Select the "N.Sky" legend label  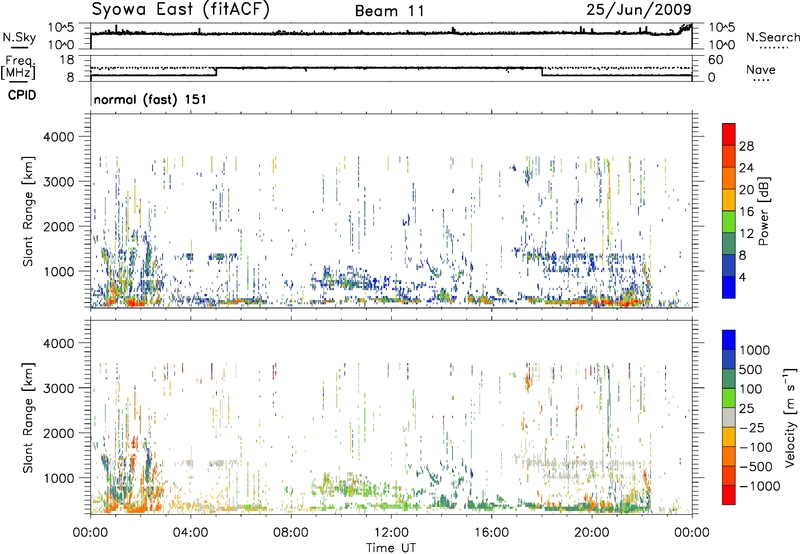coord(19,37)
